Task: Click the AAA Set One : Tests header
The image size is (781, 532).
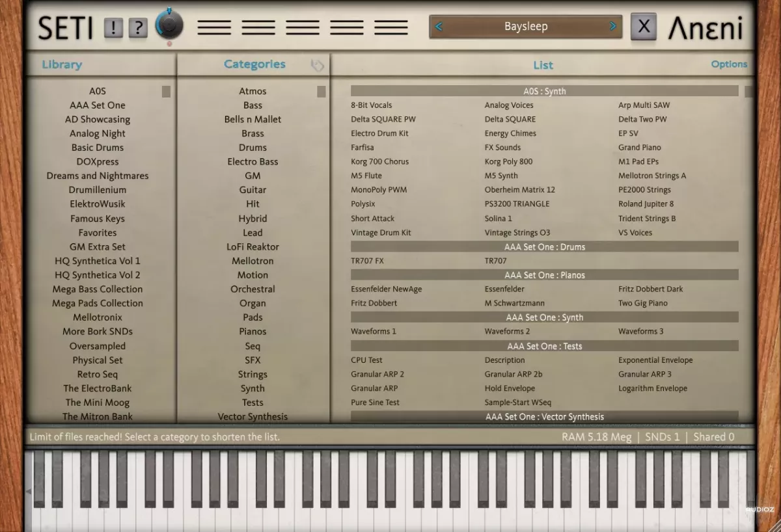Action: (x=545, y=346)
